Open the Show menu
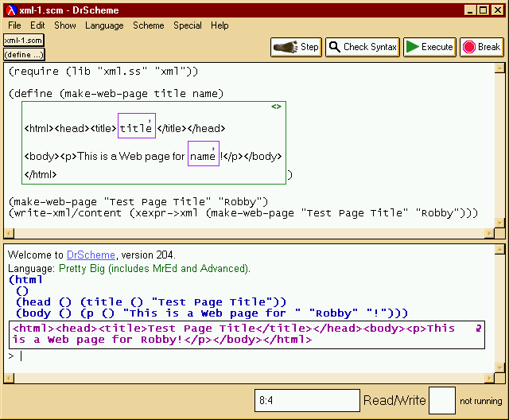The image size is (509, 420). click(x=65, y=25)
